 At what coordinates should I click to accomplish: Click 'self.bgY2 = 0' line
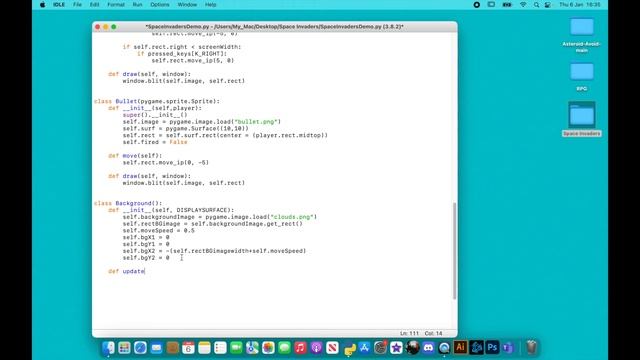click(146, 258)
